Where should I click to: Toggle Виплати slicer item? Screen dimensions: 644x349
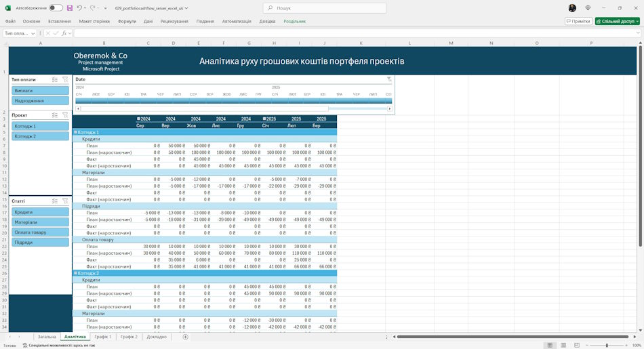click(x=40, y=91)
